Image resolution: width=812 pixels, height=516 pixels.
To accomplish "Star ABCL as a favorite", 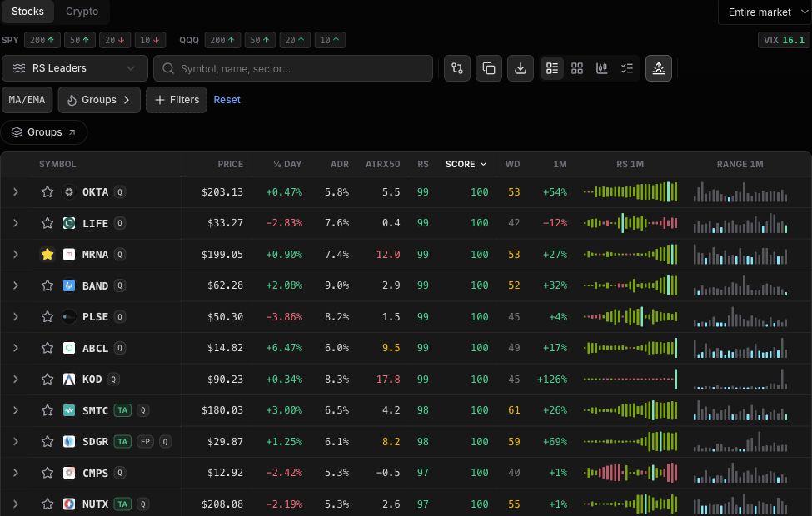I will (47, 348).
